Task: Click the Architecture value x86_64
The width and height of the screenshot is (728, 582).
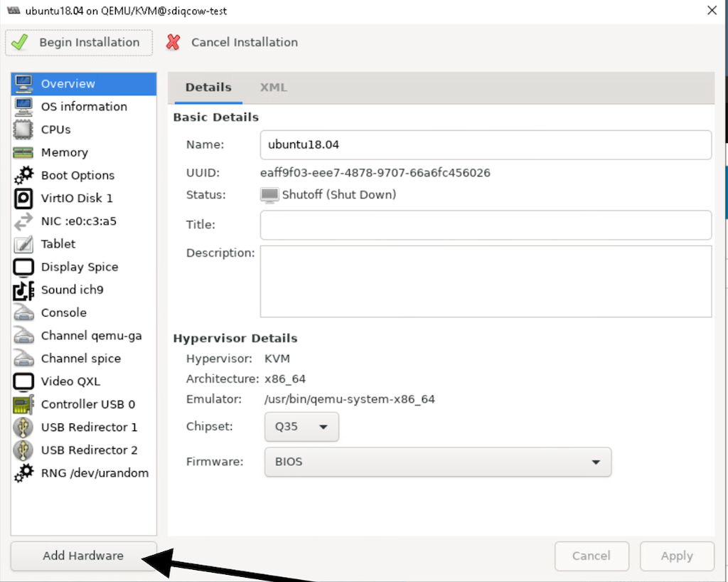Action: [x=285, y=379]
